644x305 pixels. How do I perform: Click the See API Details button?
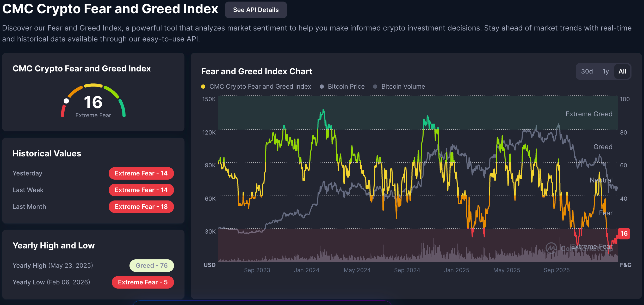click(x=256, y=10)
